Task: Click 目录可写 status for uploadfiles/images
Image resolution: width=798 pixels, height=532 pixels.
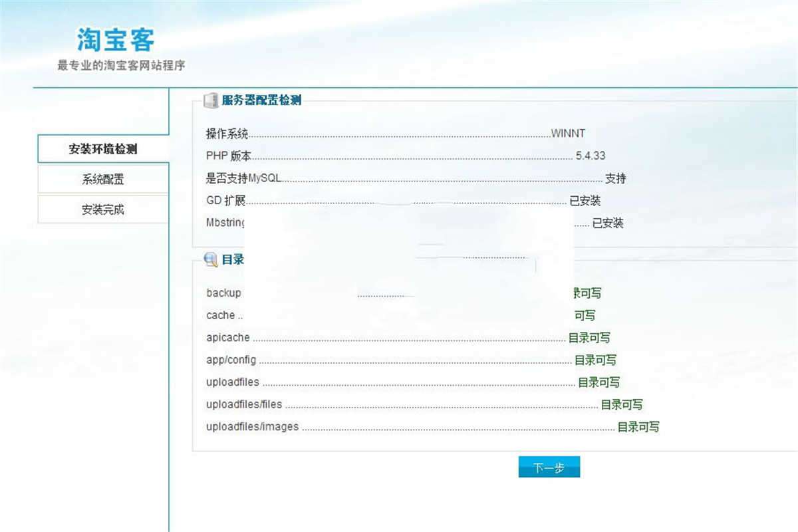Action: pos(638,427)
